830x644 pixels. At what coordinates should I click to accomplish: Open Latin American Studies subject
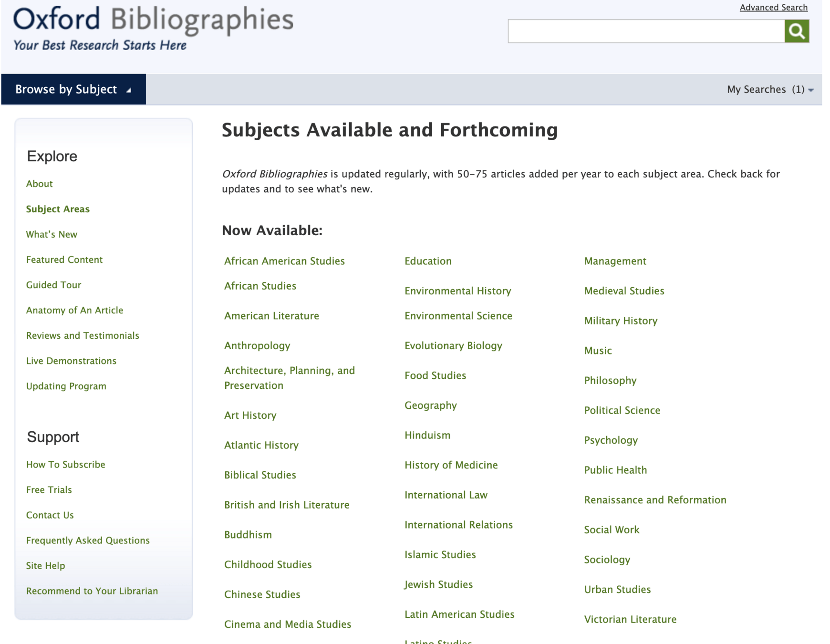tap(459, 614)
